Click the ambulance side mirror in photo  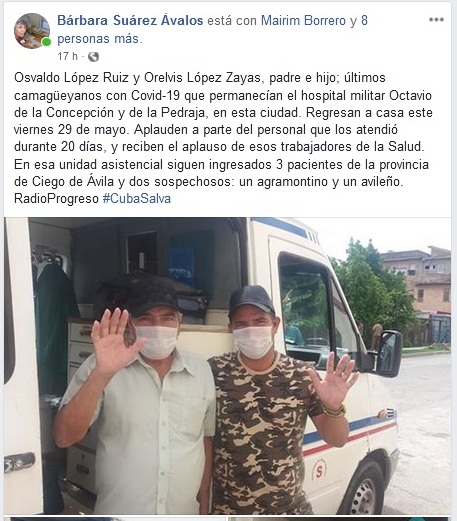pos(388,353)
